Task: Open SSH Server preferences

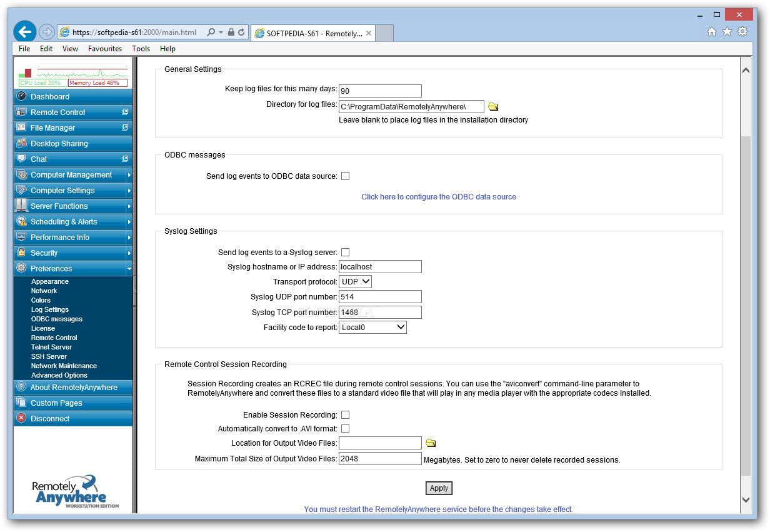Action: (49, 356)
